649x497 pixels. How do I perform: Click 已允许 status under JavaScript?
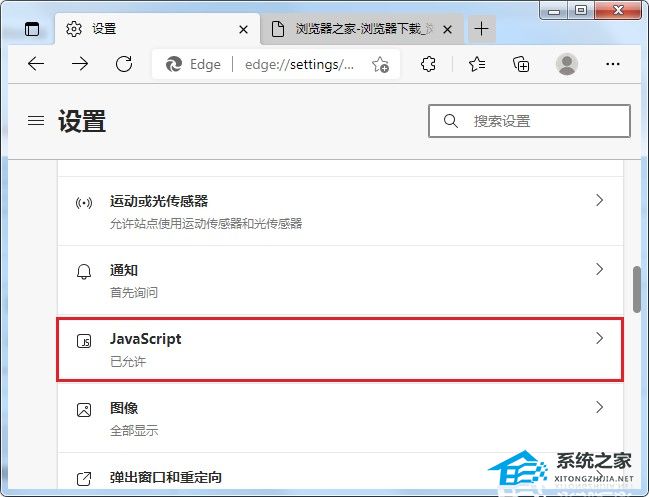(x=128, y=362)
